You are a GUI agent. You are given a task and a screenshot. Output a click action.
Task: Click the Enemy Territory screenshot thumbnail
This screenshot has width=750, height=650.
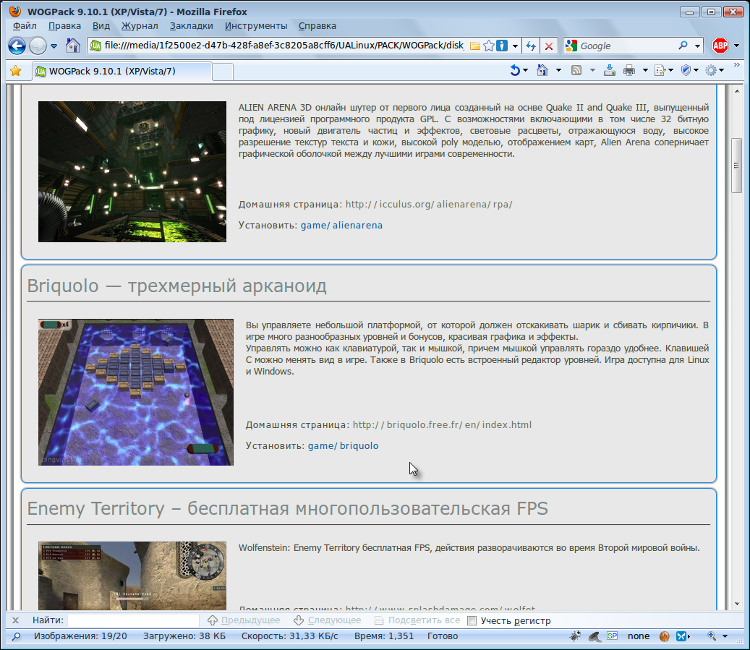132,575
